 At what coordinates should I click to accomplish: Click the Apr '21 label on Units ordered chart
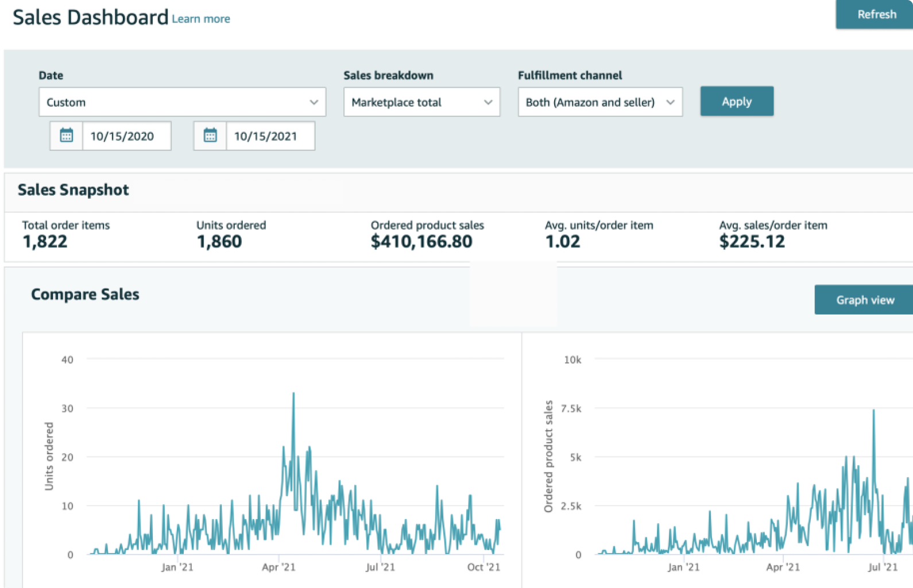click(278, 567)
